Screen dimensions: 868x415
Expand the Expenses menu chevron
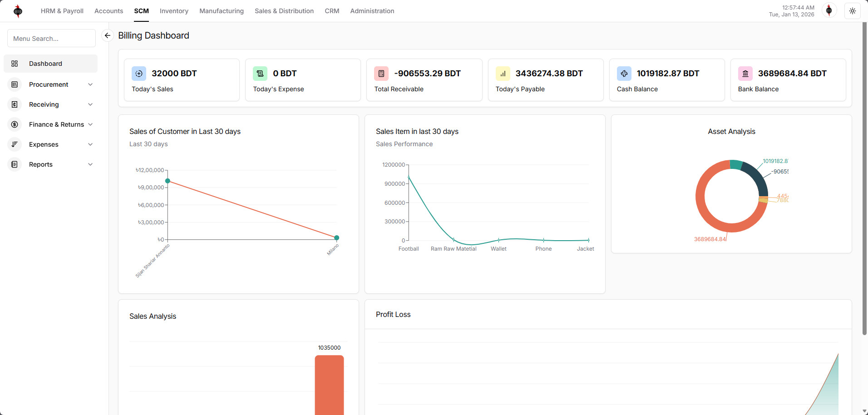pyautogui.click(x=90, y=144)
